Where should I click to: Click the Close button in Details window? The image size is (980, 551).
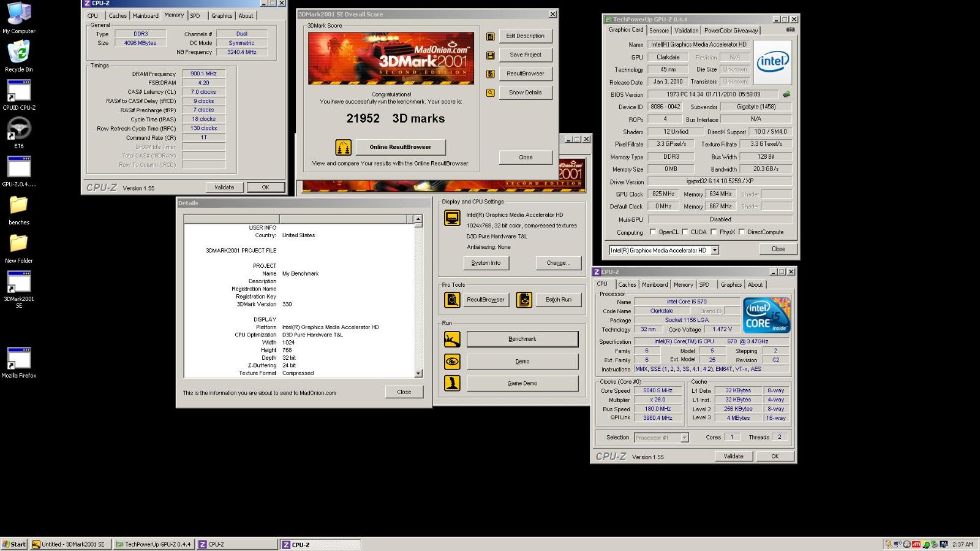pyautogui.click(x=404, y=392)
